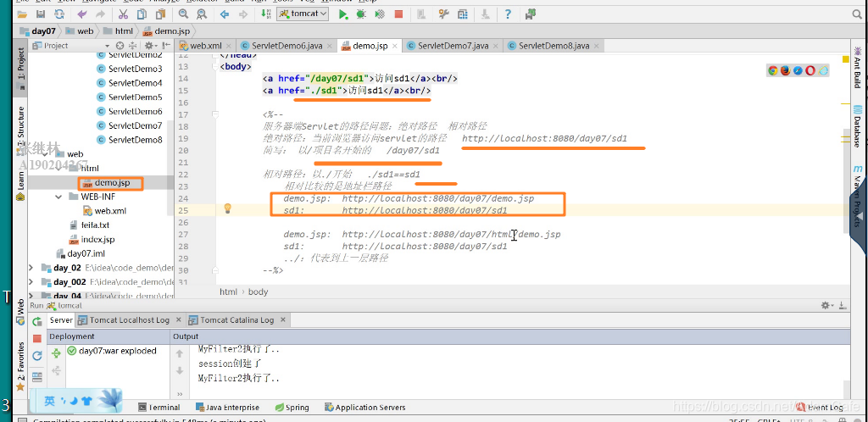This screenshot has width=868, height=422.
Task: Open page in Chrome browser icon
Action: (x=773, y=70)
